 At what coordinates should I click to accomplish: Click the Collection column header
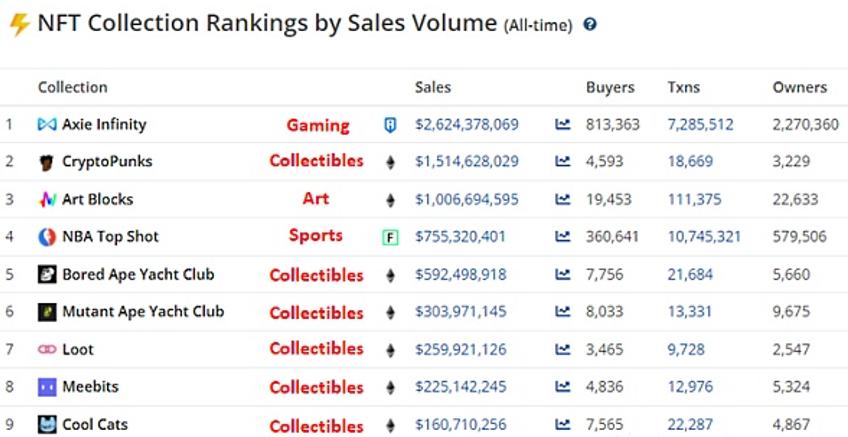pos(73,87)
